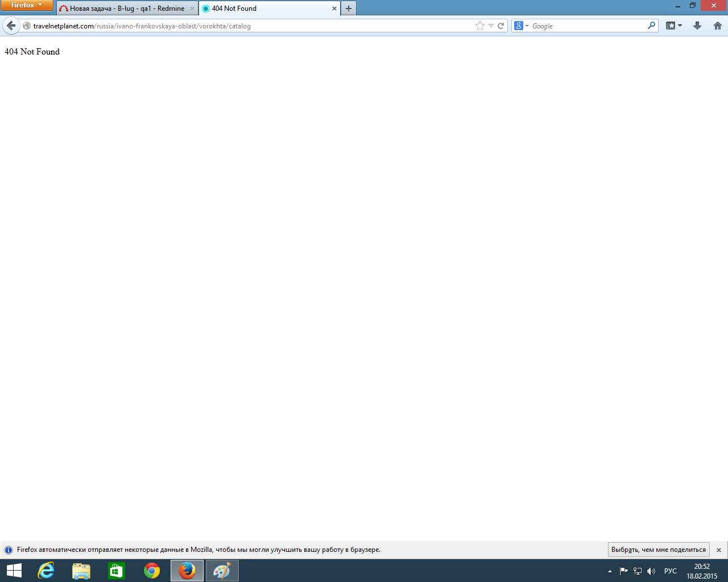
Task: Open Google Chrome from the taskbar
Action: tap(152, 571)
